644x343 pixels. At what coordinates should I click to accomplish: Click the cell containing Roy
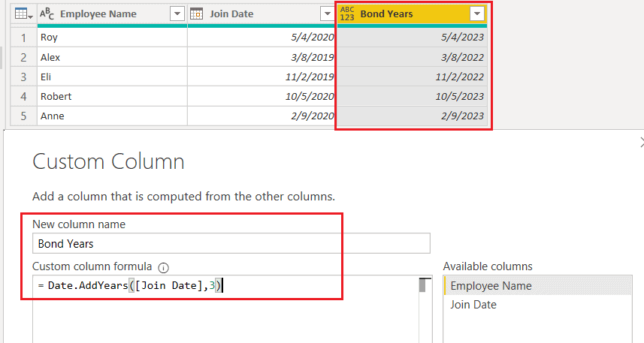[x=112, y=38]
